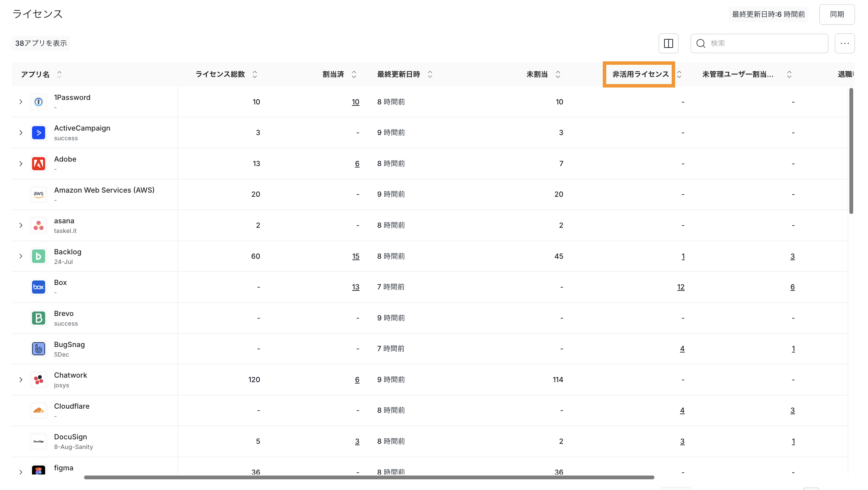Viewport: 868px width, 490px height.
Task: Click the Adobe app icon
Action: tap(39, 164)
